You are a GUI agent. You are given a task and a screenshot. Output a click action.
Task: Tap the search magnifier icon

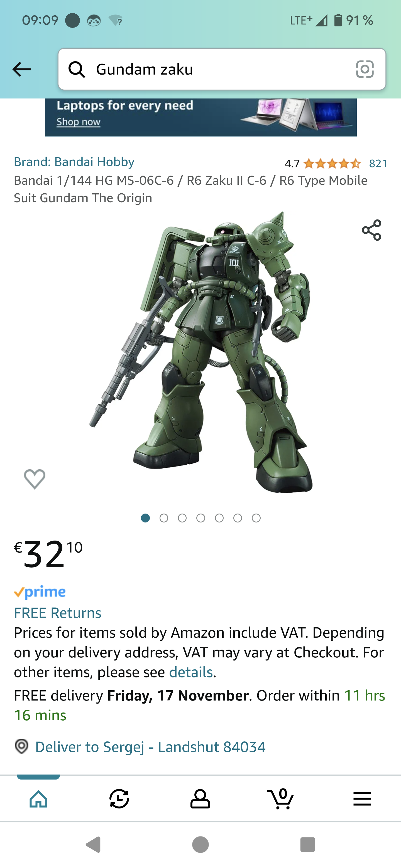(x=77, y=70)
